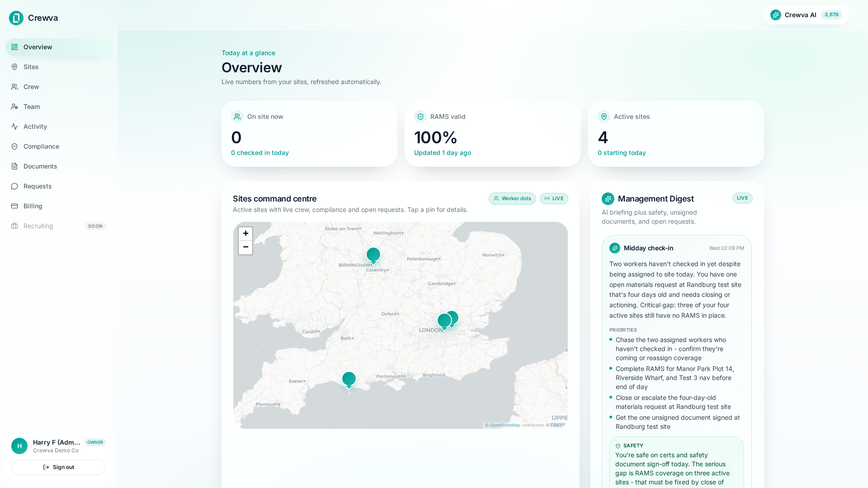This screenshot has width=868, height=488.
Task: Click the Requests chat bubble icon
Action: (14, 186)
